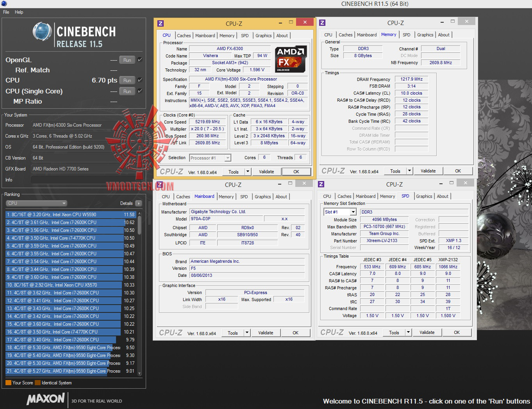Screen dimensions: 532x409
Task: Select ranking row 1 Intel Xeon CPU W5590
Action: pos(71,215)
